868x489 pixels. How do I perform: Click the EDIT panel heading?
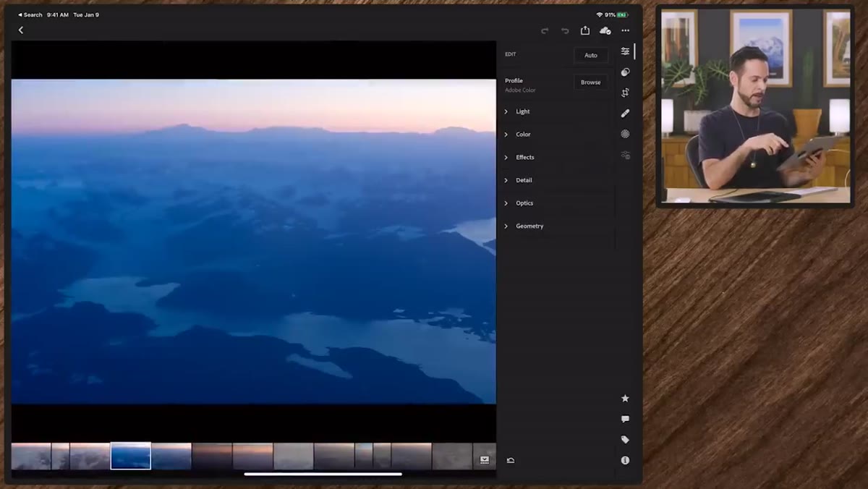511,54
